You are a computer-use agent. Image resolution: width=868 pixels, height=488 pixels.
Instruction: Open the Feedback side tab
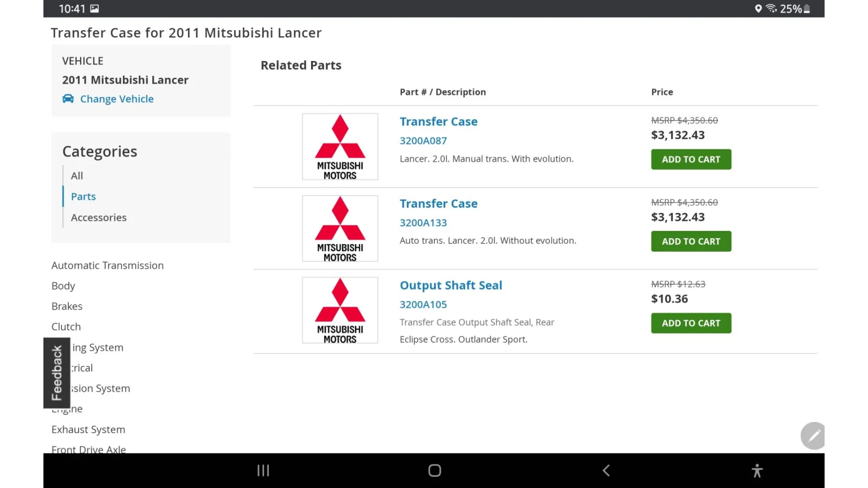point(57,373)
